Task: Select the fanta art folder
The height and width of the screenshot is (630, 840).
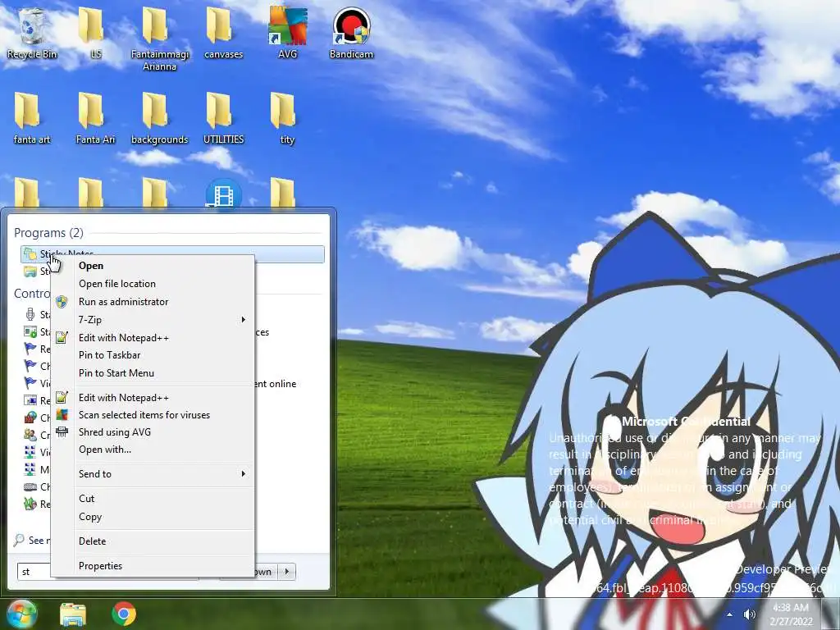Action: [x=32, y=118]
